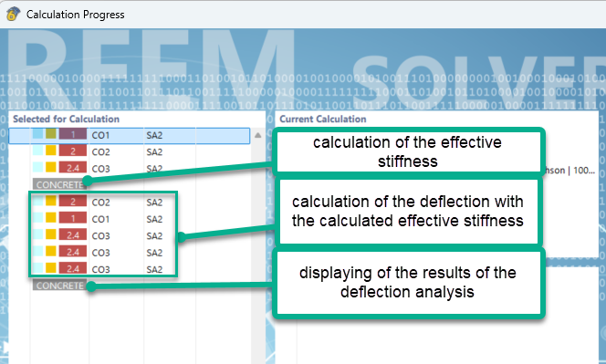Click the yellow square in the non-highlighted CO1 row

pyautogui.click(x=51, y=217)
